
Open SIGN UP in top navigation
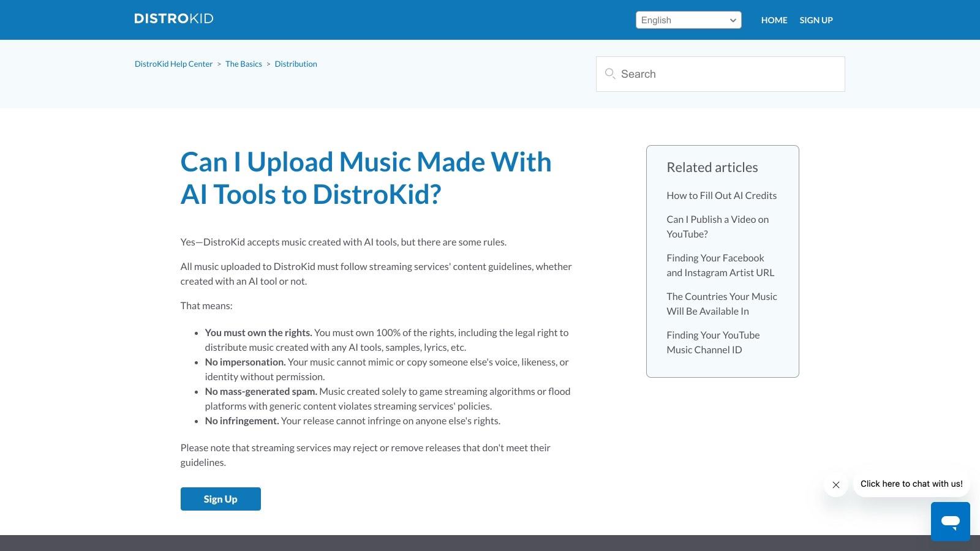coord(816,20)
